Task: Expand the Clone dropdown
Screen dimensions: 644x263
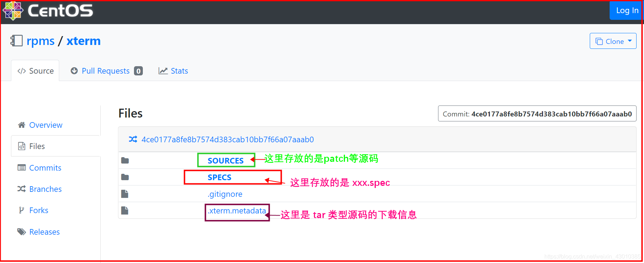Action: coord(613,41)
